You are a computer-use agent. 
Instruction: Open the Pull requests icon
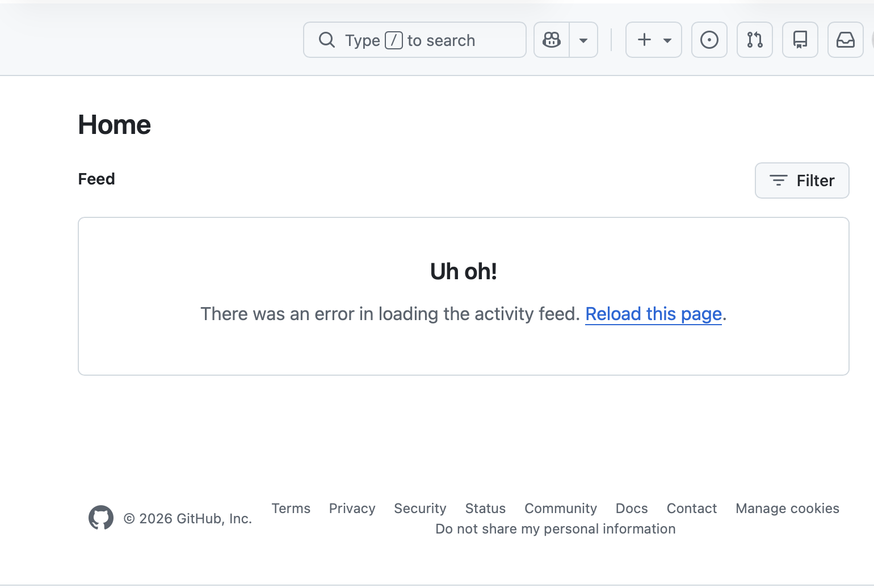[754, 40]
